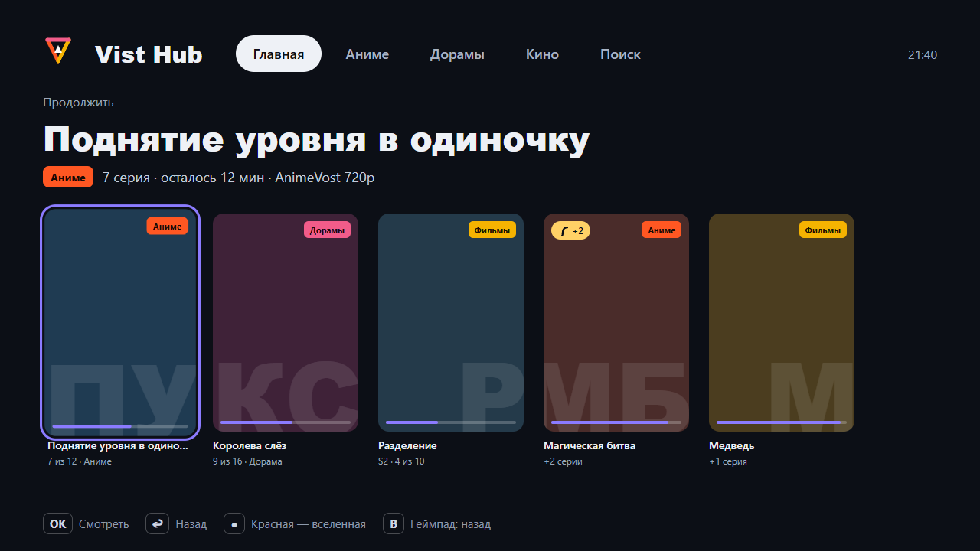This screenshot has height=551, width=980.
Task: Click the Дорамы badge on Королева слёз
Action: pos(327,230)
